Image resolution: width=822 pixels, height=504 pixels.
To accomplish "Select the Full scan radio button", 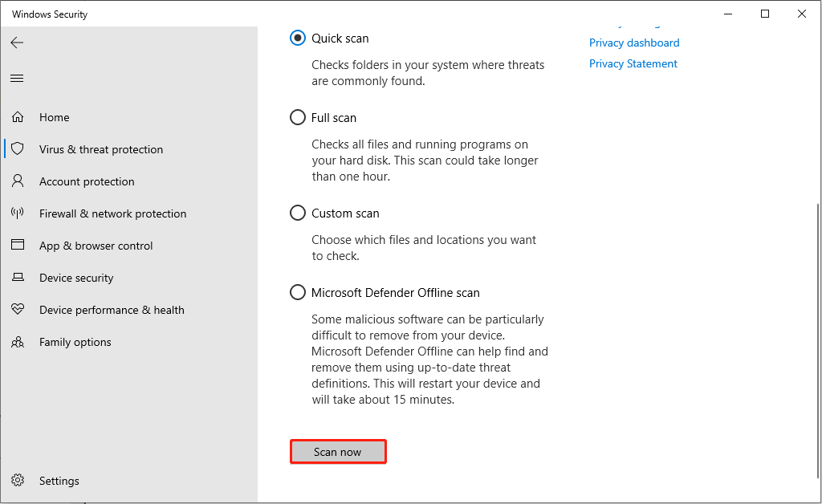I will [298, 117].
